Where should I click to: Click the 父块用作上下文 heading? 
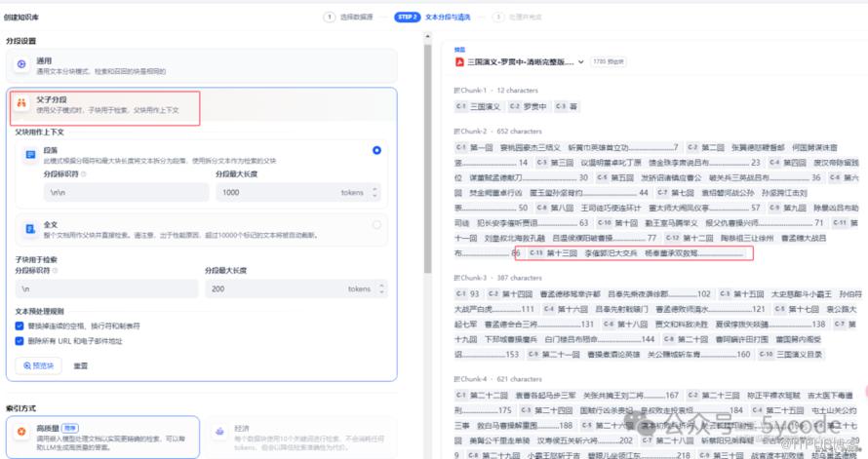(39, 133)
